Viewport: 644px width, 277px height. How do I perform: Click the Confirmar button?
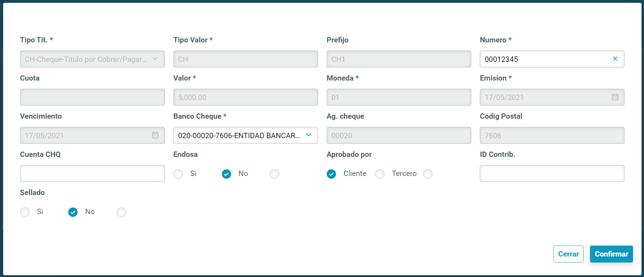pyautogui.click(x=611, y=254)
